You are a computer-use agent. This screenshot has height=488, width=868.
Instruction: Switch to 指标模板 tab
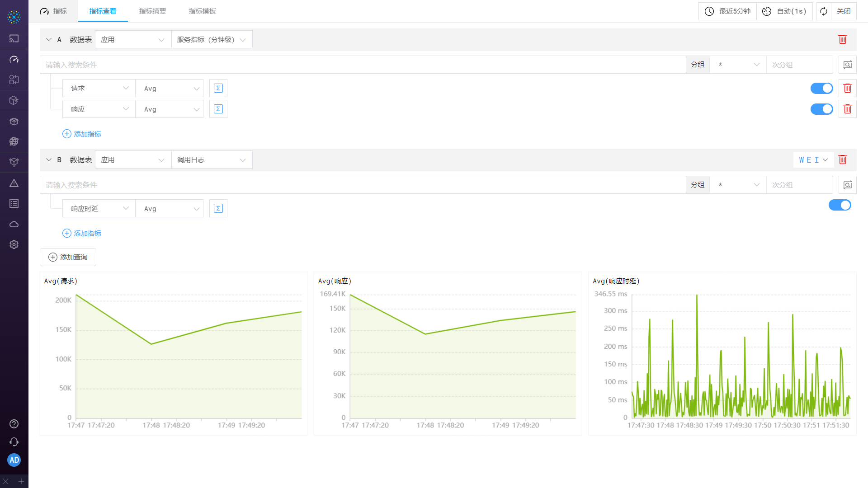coord(202,11)
